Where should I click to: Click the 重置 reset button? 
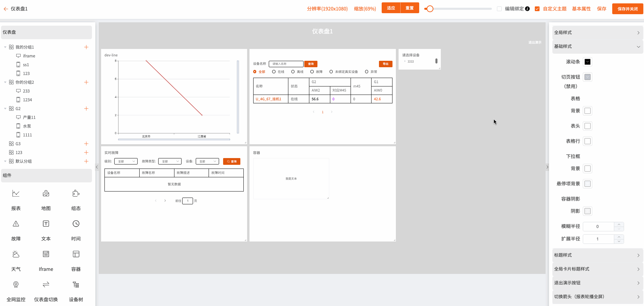pos(410,8)
